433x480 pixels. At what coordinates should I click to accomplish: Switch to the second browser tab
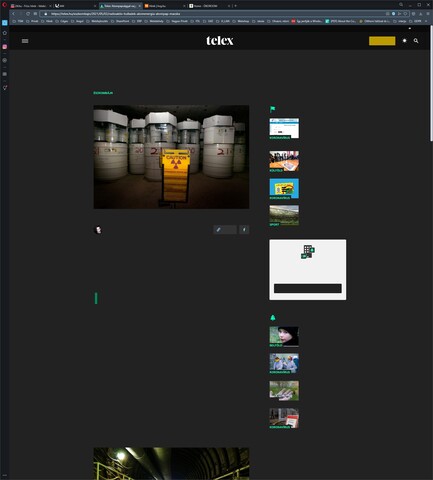click(75, 6)
